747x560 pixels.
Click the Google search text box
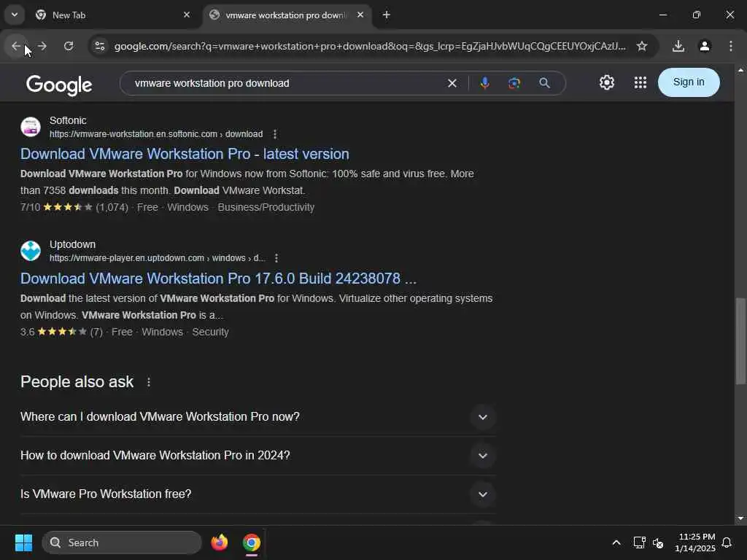[286, 83]
